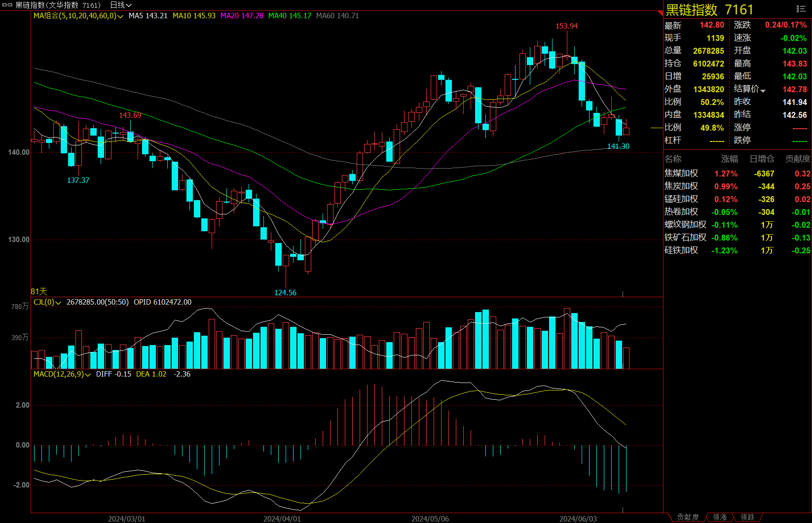
Task: Click the chain link icon beside 黑链指数 title
Action: 7,5
